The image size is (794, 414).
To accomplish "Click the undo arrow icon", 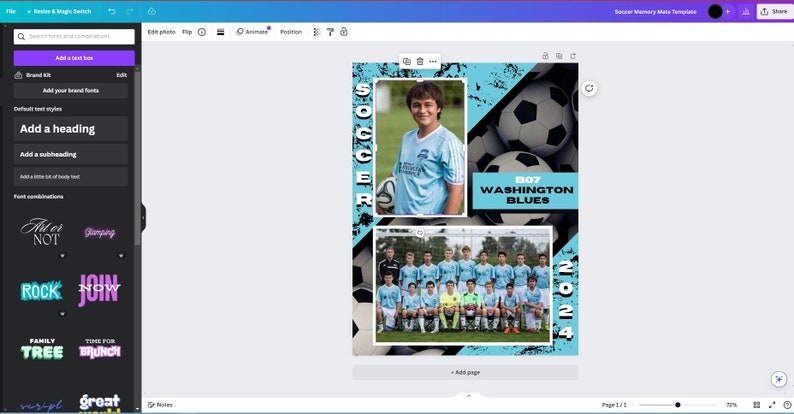I will pyautogui.click(x=112, y=11).
